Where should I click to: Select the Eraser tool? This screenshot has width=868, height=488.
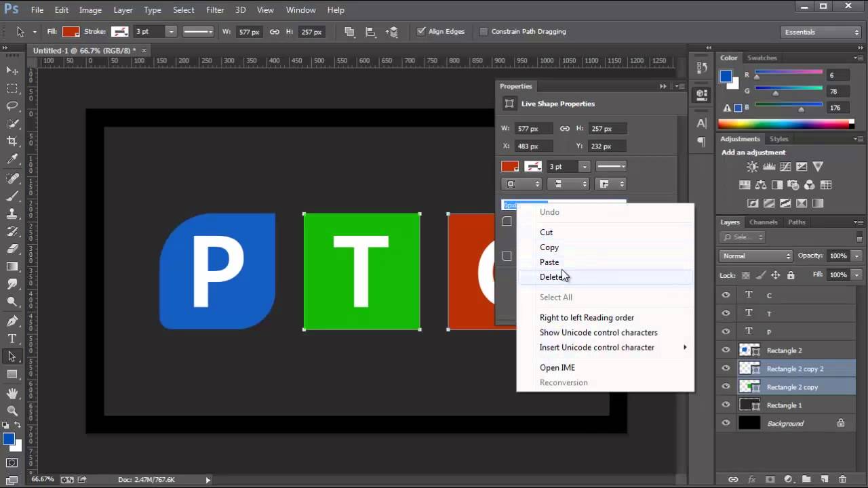12,249
